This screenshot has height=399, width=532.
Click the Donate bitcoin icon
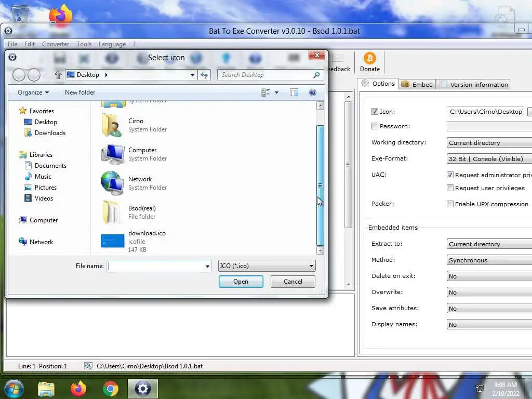click(369, 58)
